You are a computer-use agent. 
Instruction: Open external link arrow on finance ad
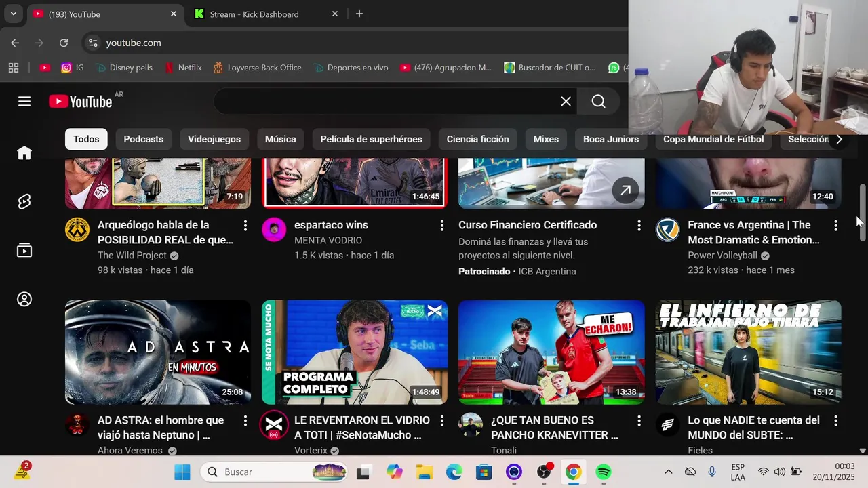pyautogui.click(x=625, y=190)
